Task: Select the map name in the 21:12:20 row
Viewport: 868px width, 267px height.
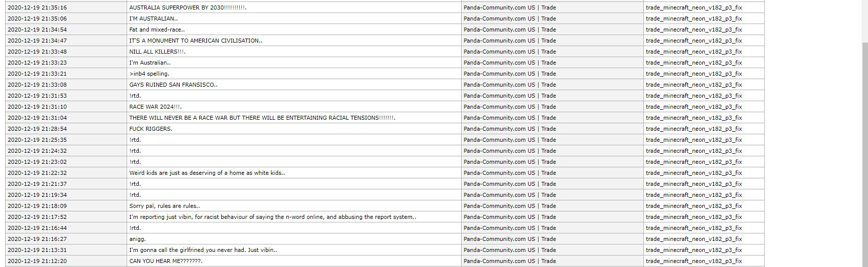Action: (693, 261)
